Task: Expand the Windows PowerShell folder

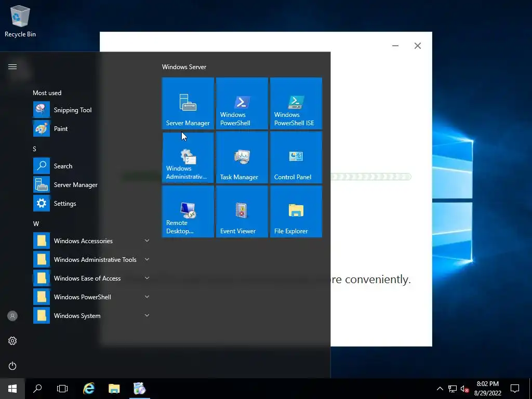Action: pyautogui.click(x=91, y=297)
